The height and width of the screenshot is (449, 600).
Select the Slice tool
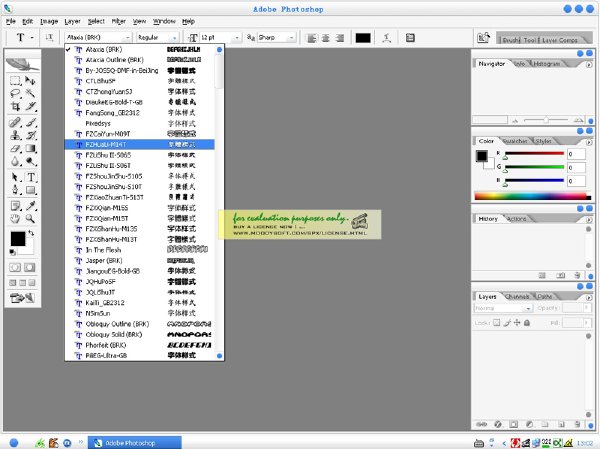click(30, 106)
